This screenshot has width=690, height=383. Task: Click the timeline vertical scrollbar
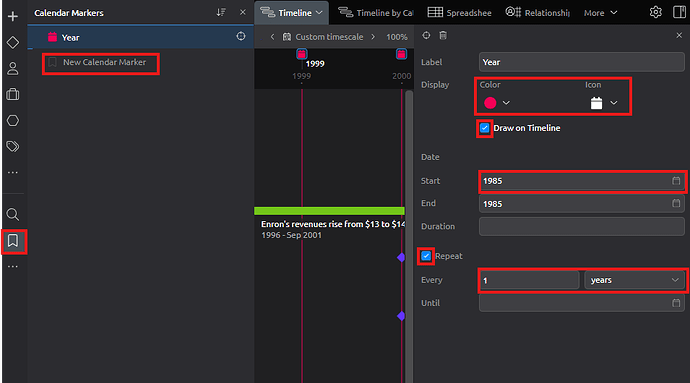[x=409, y=236]
